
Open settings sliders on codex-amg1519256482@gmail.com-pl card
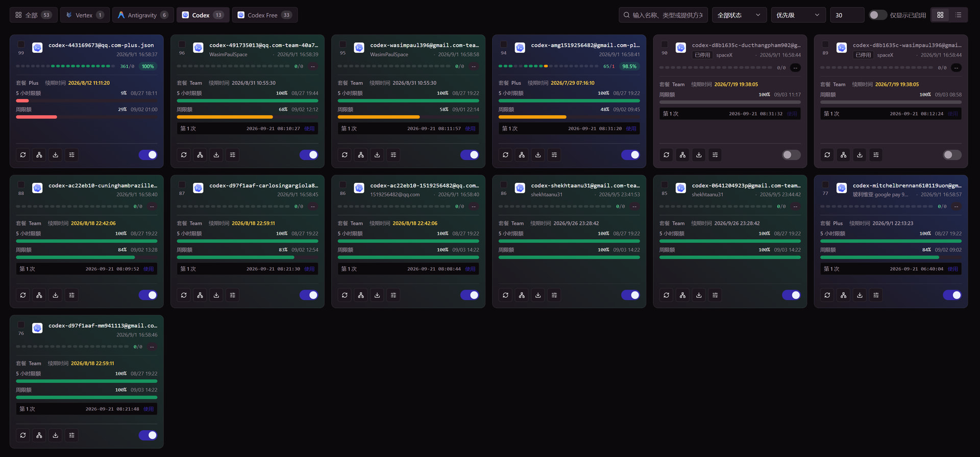554,155
